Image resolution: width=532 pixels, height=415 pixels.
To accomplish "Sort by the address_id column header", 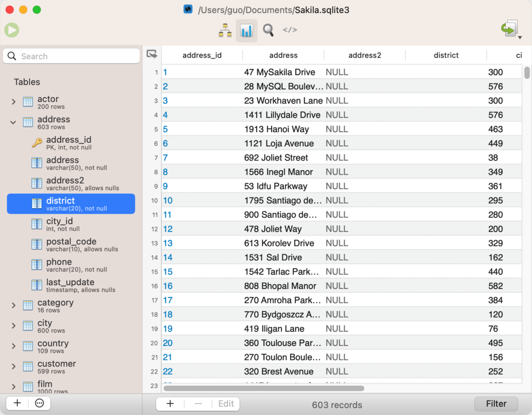I will pos(202,55).
